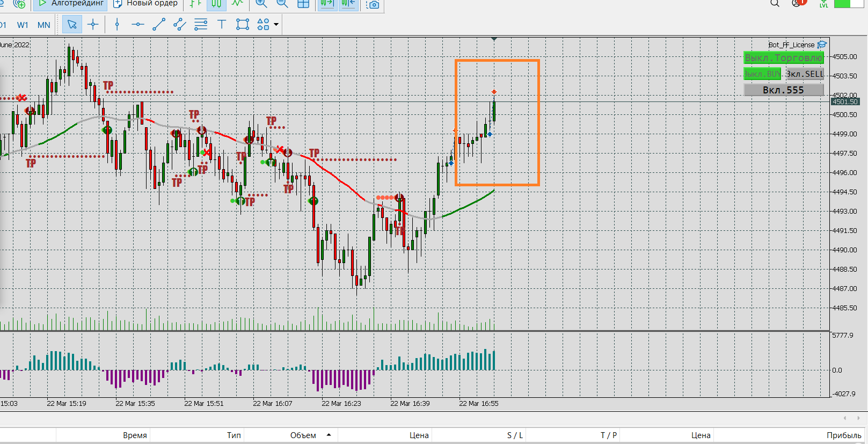This screenshot has width=868, height=444.
Task: Click the sort arrow beside Объем
Action: (x=329, y=434)
